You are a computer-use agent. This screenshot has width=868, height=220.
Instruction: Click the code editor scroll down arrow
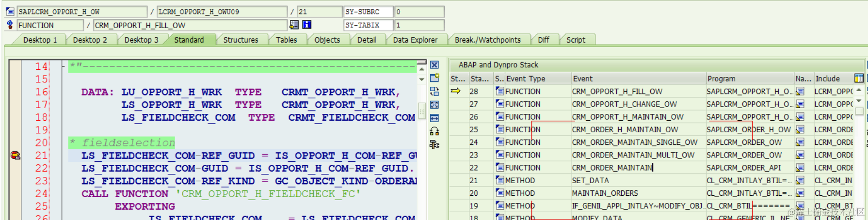422,79
